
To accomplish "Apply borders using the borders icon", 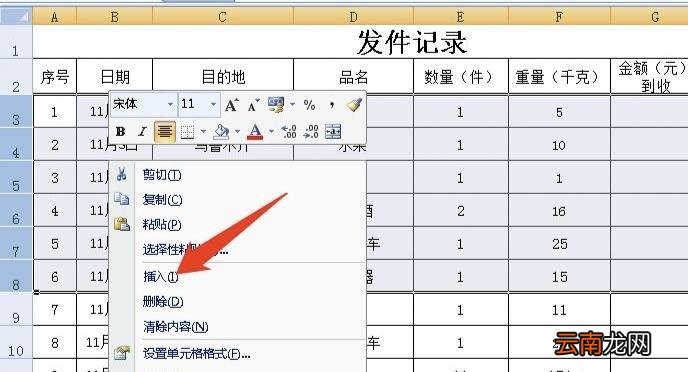I will tap(187, 132).
